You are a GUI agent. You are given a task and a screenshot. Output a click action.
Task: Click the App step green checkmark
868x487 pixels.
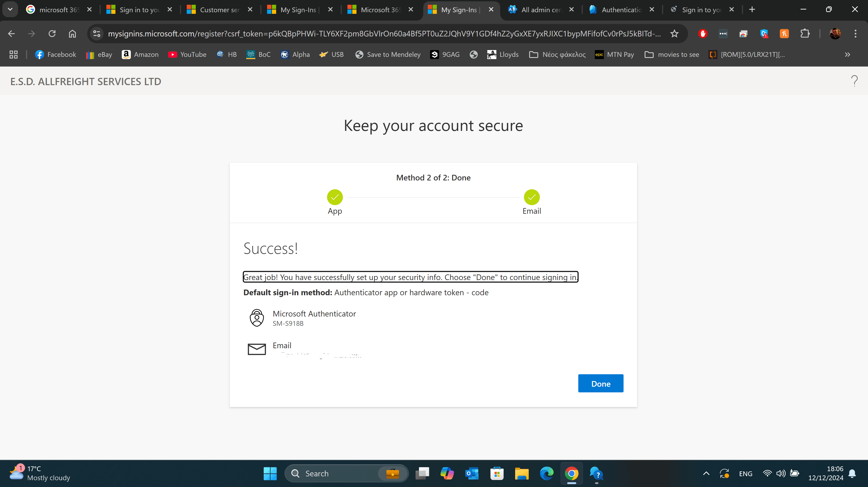335,197
